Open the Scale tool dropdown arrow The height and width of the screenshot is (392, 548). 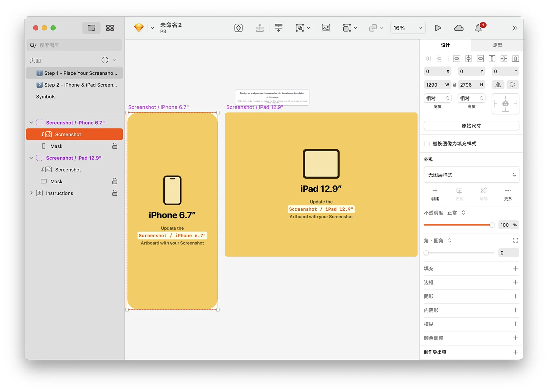(x=356, y=28)
